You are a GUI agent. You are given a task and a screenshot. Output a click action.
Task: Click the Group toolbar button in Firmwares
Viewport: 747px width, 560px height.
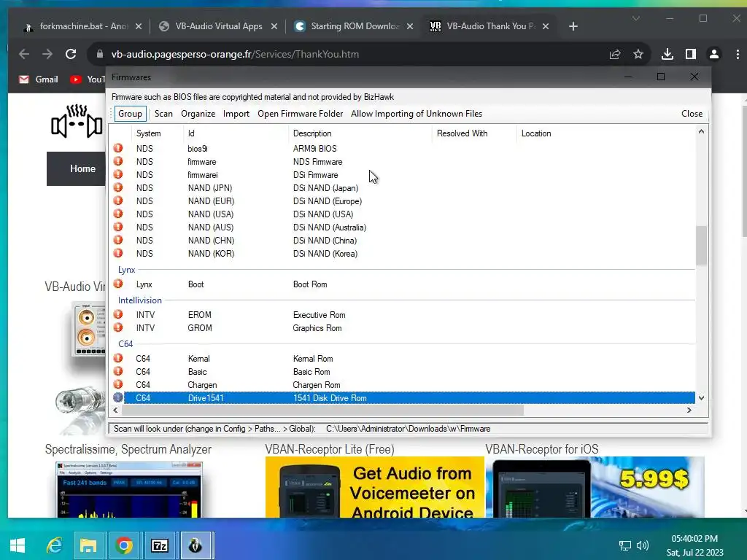(x=130, y=114)
